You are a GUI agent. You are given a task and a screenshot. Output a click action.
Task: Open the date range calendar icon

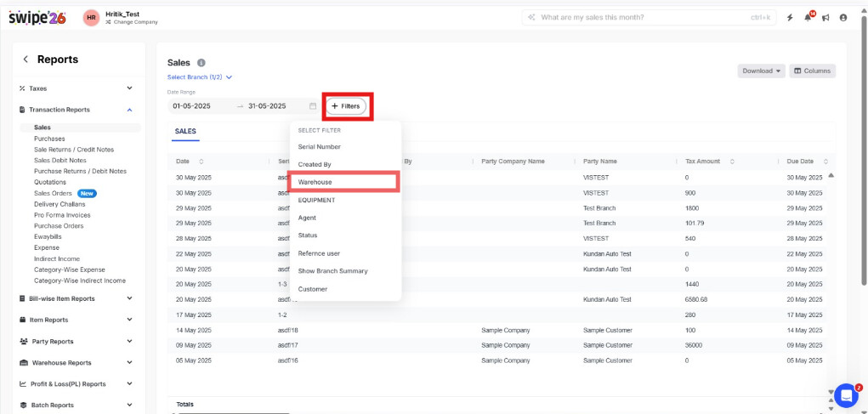click(313, 106)
